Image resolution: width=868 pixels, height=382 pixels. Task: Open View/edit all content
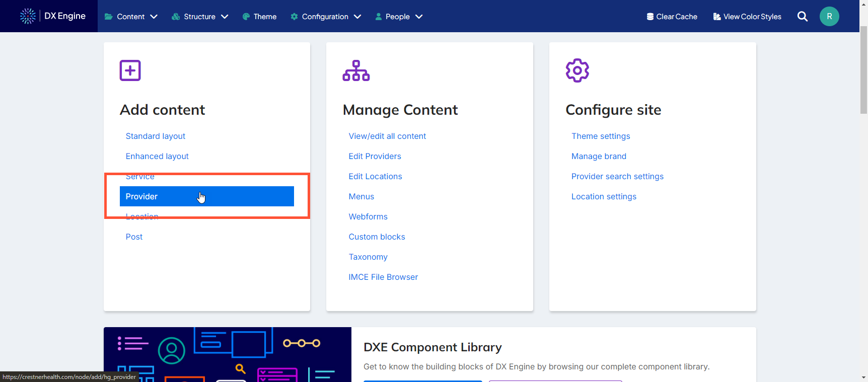pos(387,136)
